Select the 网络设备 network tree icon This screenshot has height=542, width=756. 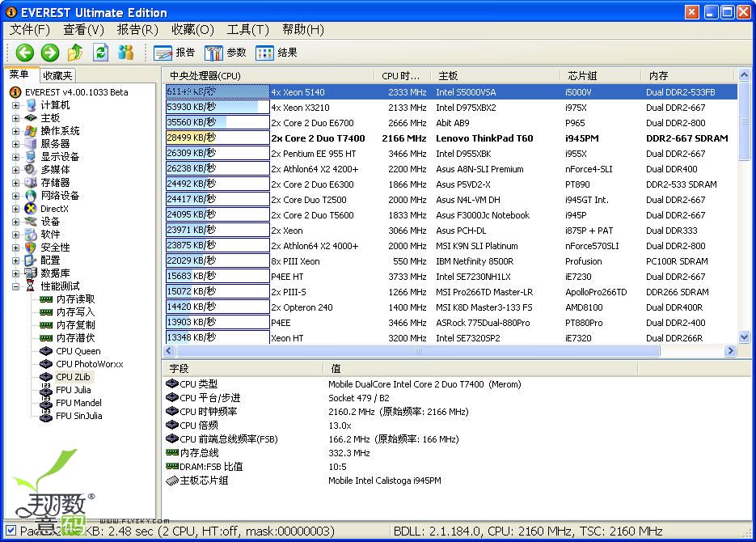pyautogui.click(x=31, y=195)
